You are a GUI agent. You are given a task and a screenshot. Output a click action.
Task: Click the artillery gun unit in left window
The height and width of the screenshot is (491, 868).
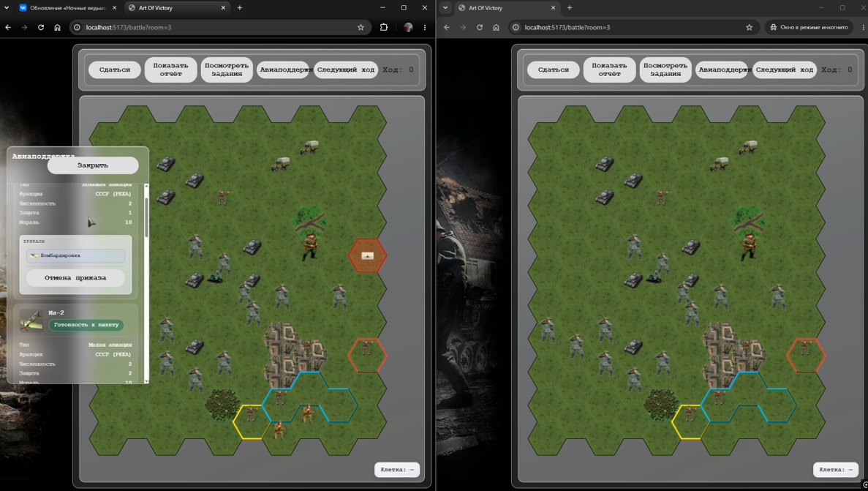(x=215, y=278)
